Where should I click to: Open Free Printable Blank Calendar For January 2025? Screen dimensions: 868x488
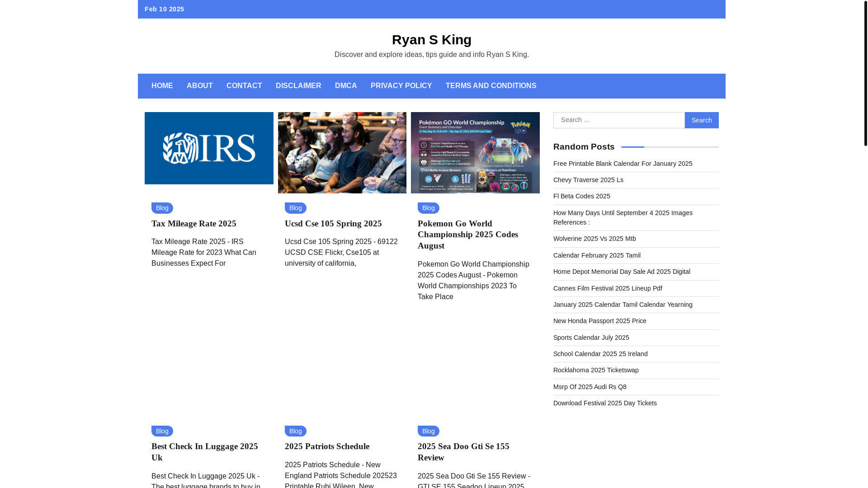(x=623, y=164)
